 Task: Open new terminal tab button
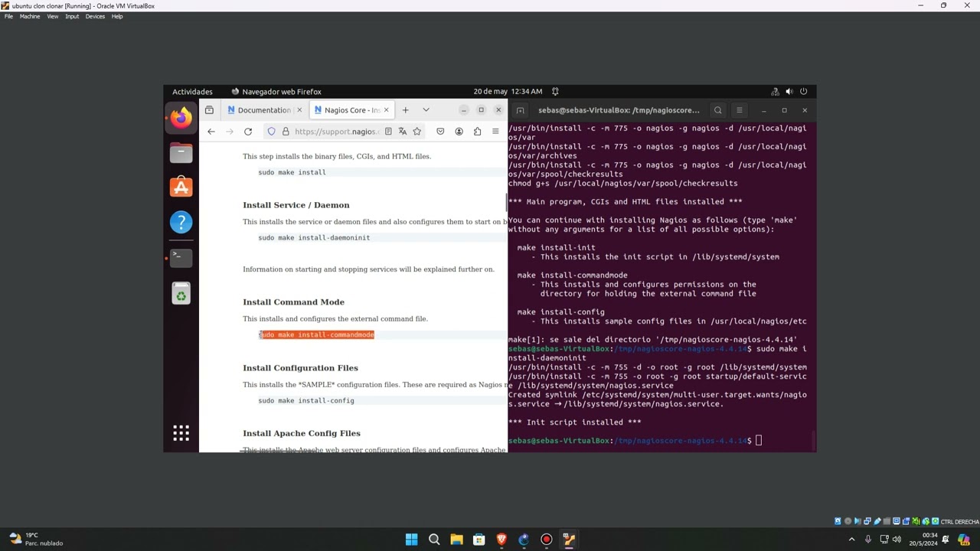point(521,110)
